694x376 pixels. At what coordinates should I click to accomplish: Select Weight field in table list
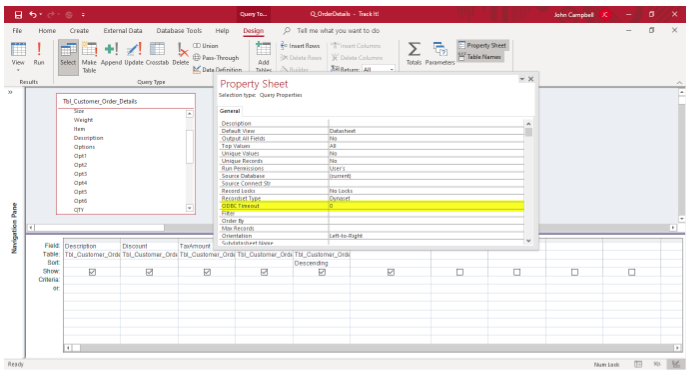(x=83, y=120)
